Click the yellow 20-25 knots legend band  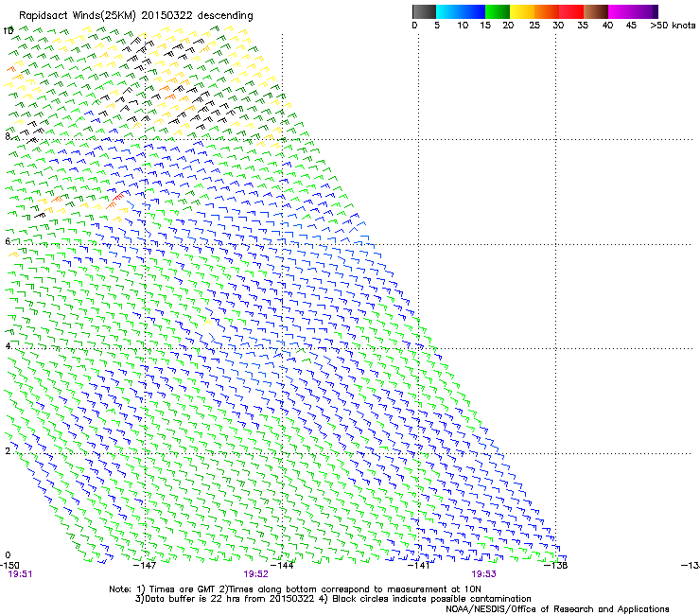(522, 11)
